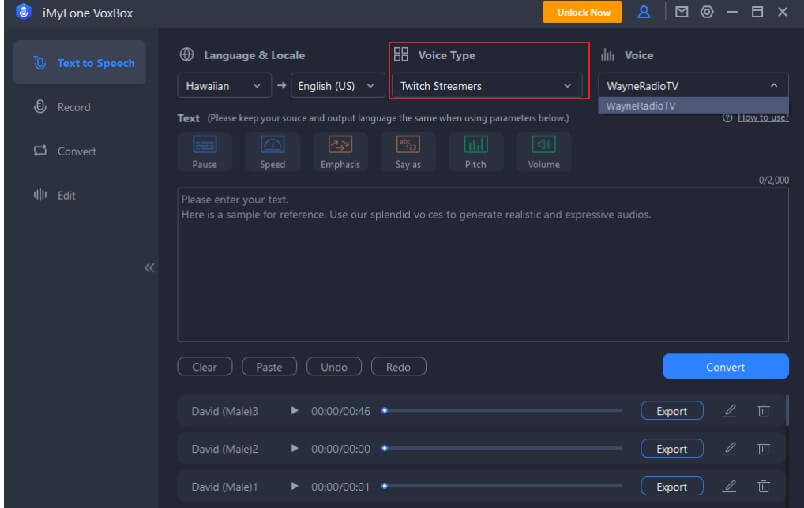The width and height of the screenshot is (804, 508).
Task: Click the David (Male)2 file name
Action: [225, 449]
